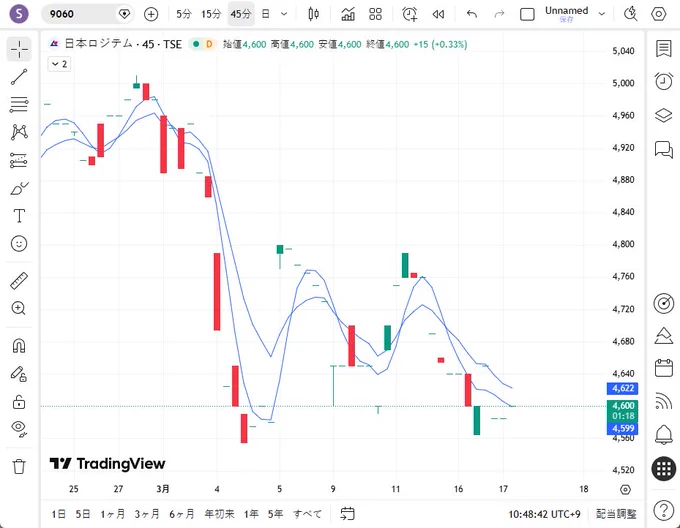Select the trend line drawing tool
This screenshot has width=680, height=528.
(19, 77)
